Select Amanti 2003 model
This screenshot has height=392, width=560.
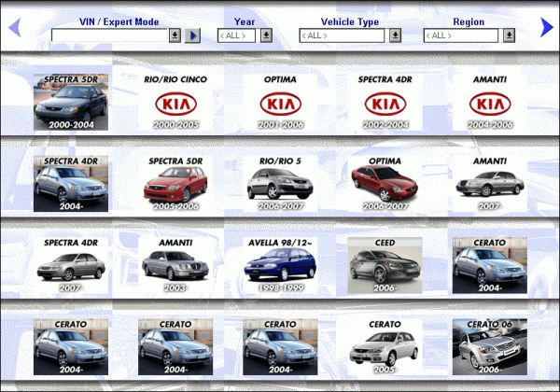pyautogui.click(x=175, y=265)
